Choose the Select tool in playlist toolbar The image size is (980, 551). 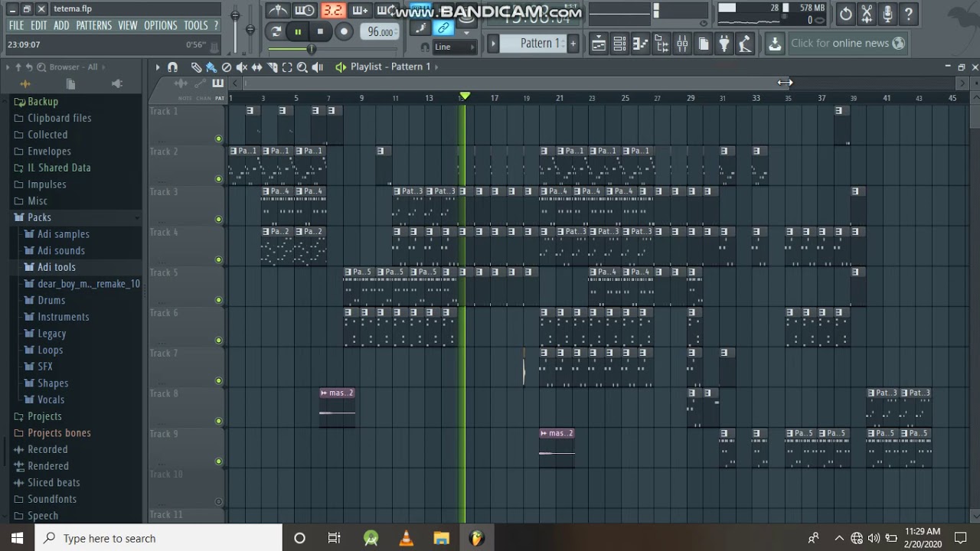click(287, 67)
